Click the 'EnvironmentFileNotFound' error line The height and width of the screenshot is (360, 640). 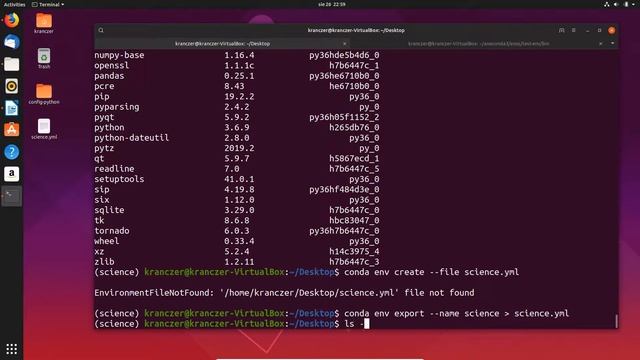[x=284, y=293]
